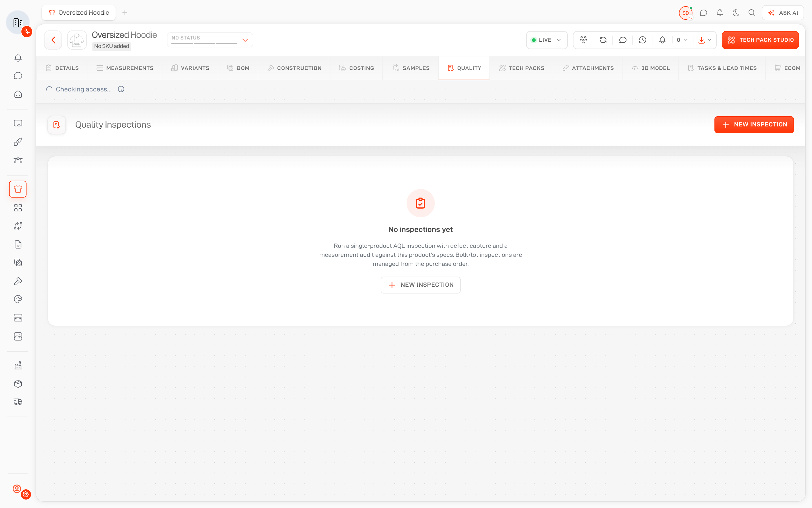This screenshot has height=508, width=812.
Task: Expand the NO STATUS dropdown
Action: [210, 40]
